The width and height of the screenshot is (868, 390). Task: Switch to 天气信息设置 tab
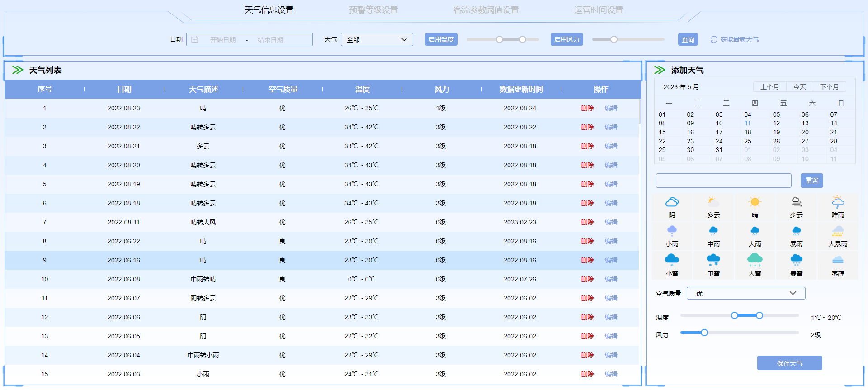pyautogui.click(x=269, y=10)
